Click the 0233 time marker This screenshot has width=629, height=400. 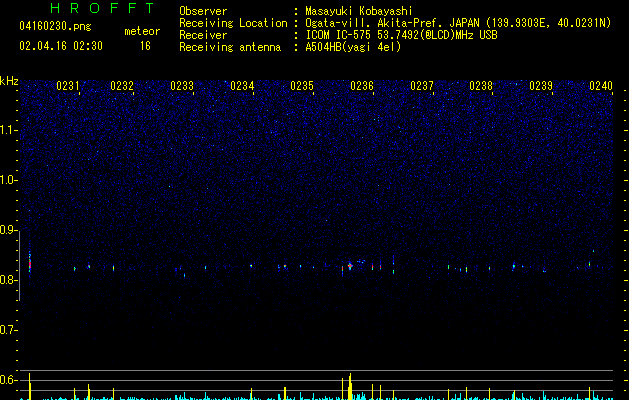(182, 86)
